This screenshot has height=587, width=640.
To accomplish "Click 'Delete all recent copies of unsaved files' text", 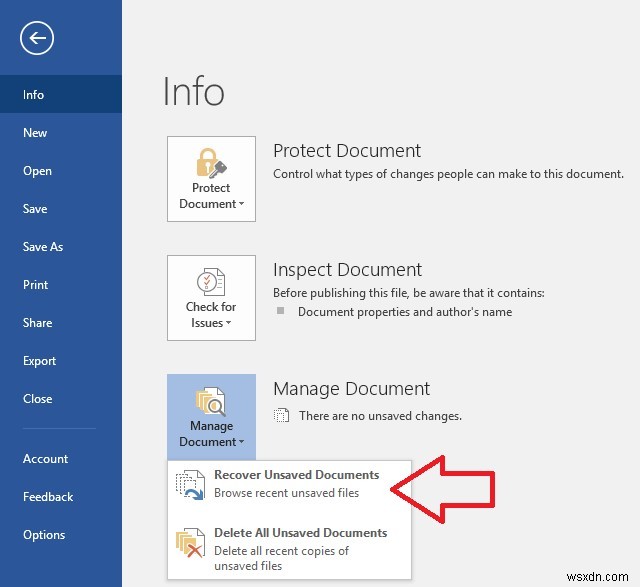I will [x=281, y=558].
